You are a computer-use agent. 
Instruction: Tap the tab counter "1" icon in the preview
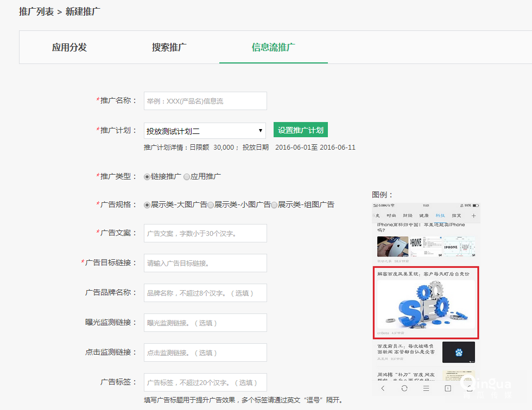click(x=448, y=388)
